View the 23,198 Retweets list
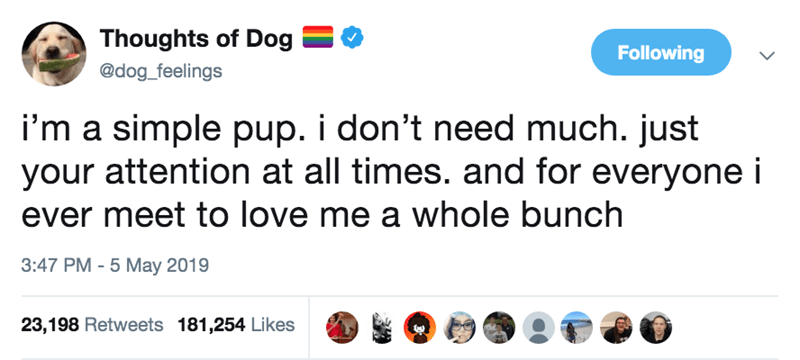This screenshot has height=360, width=800. tap(92, 324)
